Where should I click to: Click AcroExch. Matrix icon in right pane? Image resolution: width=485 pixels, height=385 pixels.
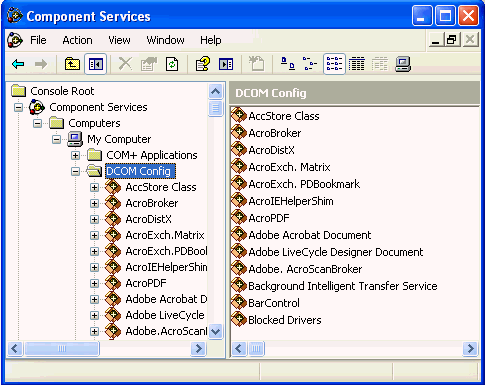(x=239, y=166)
